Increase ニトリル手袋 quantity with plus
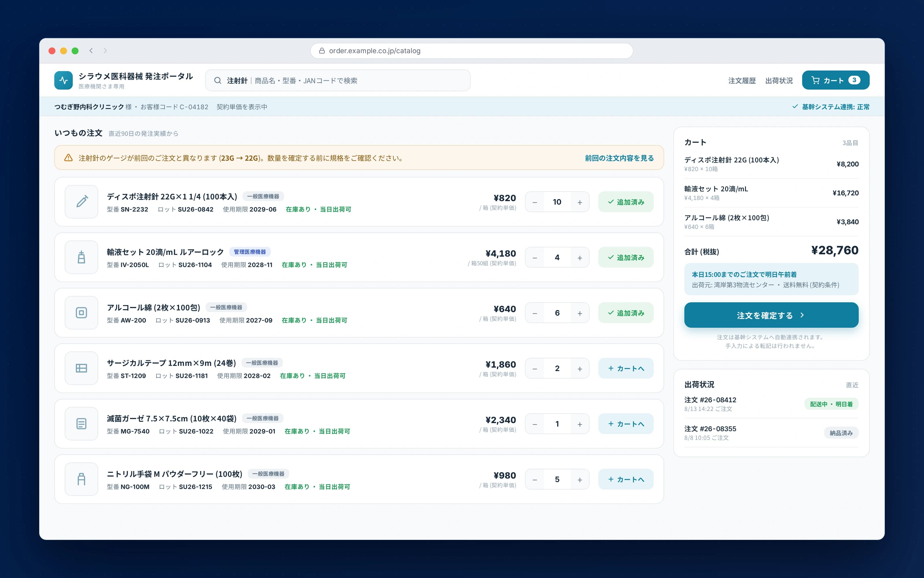This screenshot has width=924, height=578. pyautogui.click(x=580, y=479)
